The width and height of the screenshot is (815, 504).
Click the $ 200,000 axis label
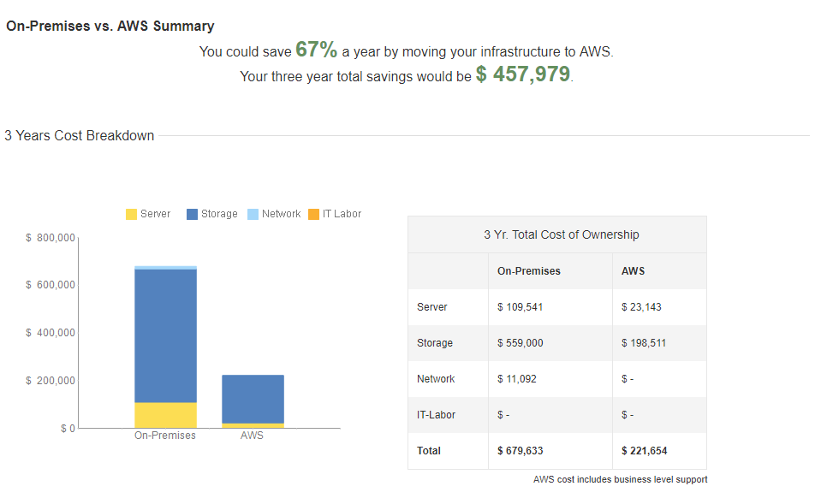pos(51,380)
